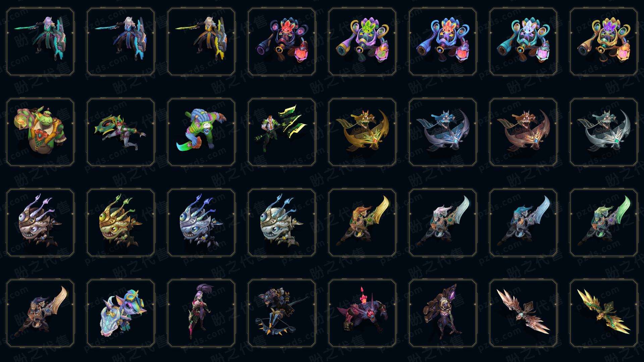Choose the rainbow-furred gorilla with green tail skin
The width and height of the screenshot is (644, 362).
(201, 132)
